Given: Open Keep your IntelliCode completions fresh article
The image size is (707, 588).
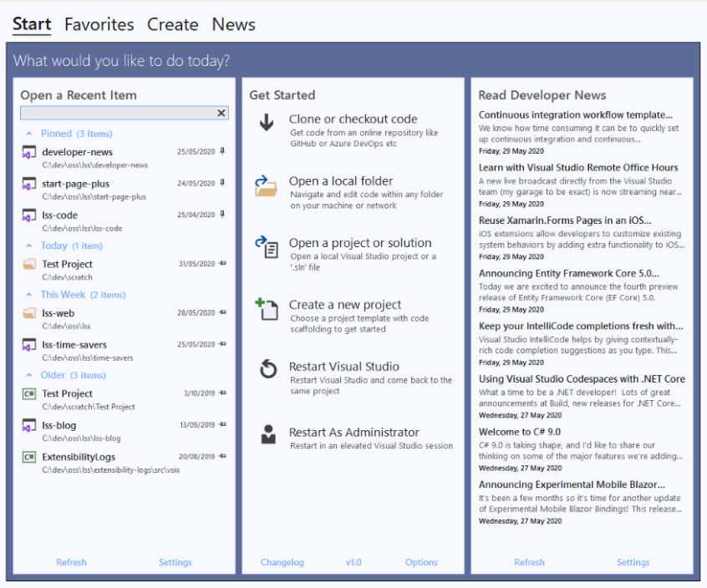Looking at the screenshot, I should pyautogui.click(x=581, y=327).
